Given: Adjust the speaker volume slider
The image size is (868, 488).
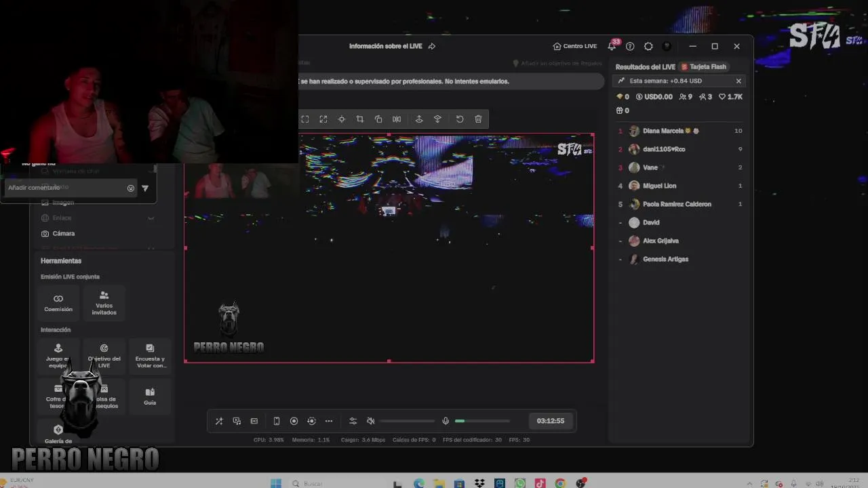Looking at the screenshot, I should coord(407,421).
